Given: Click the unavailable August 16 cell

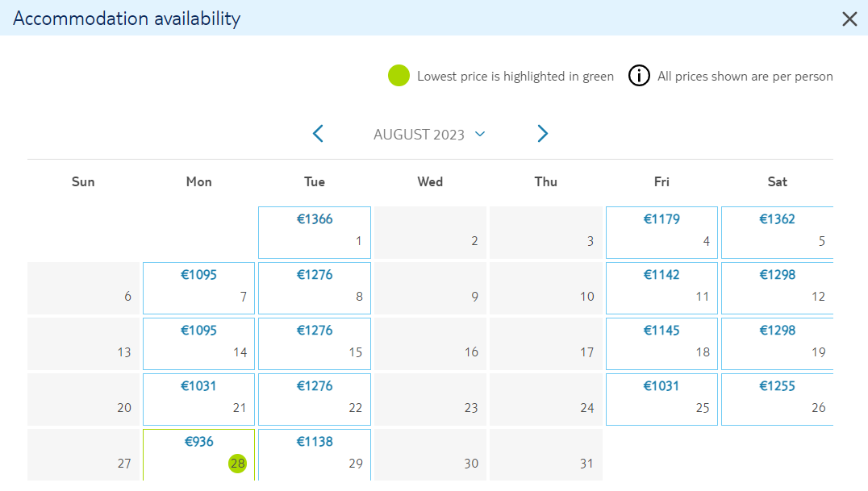Looking at the screenshot, I should pyautogui.click(x=430, y=343).
